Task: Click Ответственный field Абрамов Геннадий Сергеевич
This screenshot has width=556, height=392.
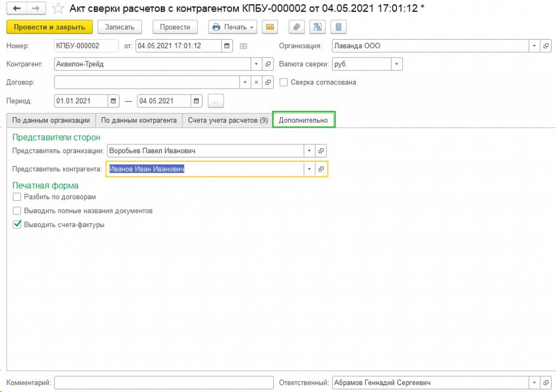Action: [x=431, y=382]
